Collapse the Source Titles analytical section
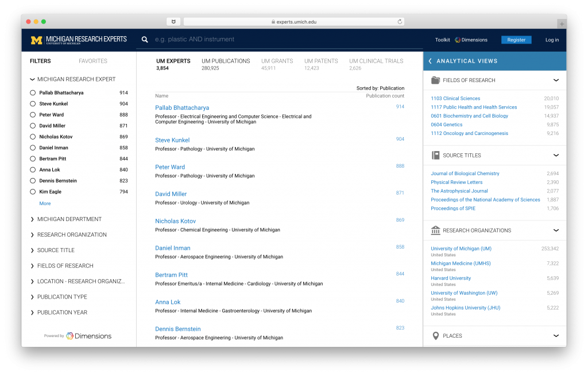This screenshot has height=375, width=588. pos(556,155)
